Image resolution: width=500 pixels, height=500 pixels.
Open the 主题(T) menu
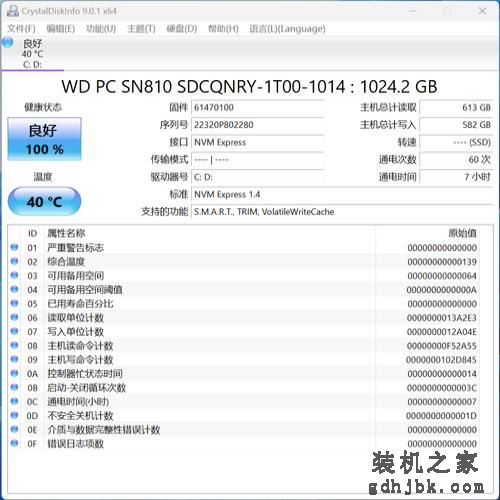pos(141,29)
